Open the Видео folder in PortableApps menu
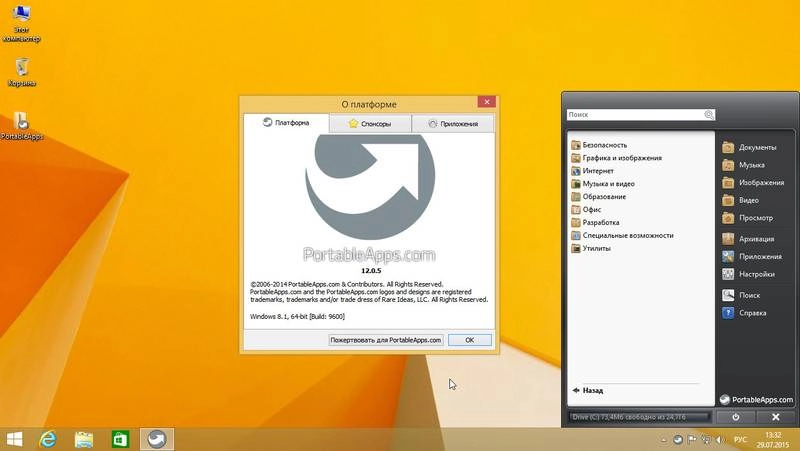800x451 pixels. (740, 200)
